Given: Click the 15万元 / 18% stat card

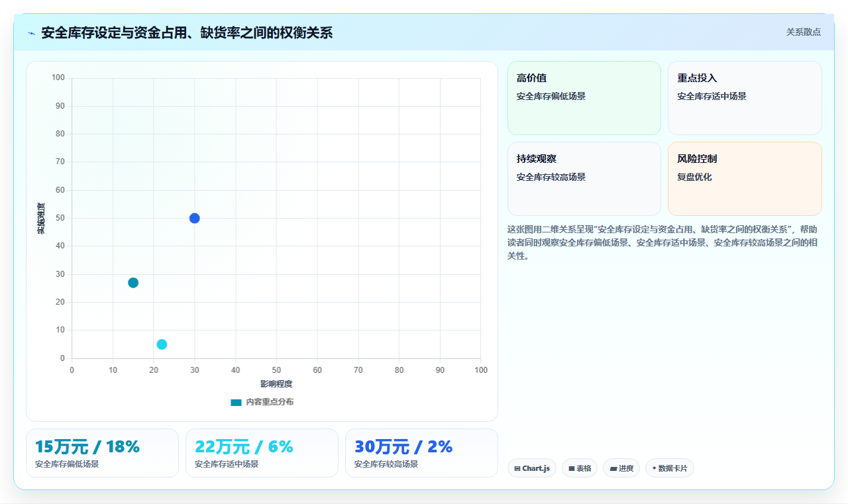Looking at the screenshot, I should pos(102,453).
